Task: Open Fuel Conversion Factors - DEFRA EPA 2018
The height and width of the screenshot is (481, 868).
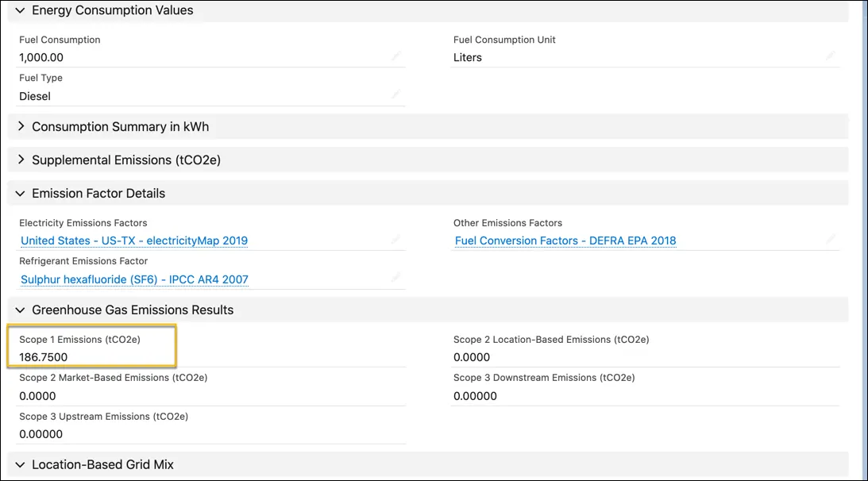Action: click(565, 240)
